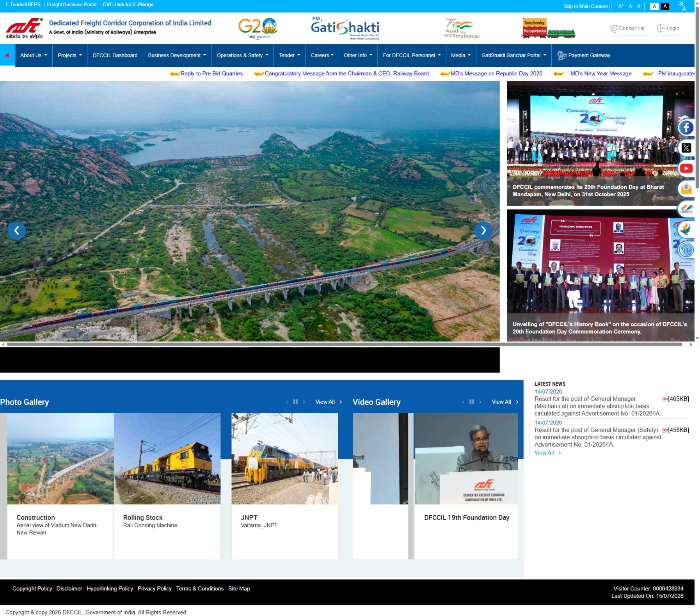Image resolution: width=700 pixels, height=616 pixels.
Task: Open the YouTube channel icon
Action: (686, 169)
